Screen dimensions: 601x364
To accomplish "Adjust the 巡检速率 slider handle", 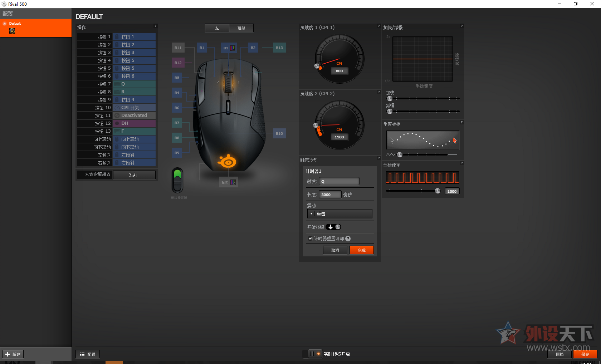I will click(x=438, y=191).
